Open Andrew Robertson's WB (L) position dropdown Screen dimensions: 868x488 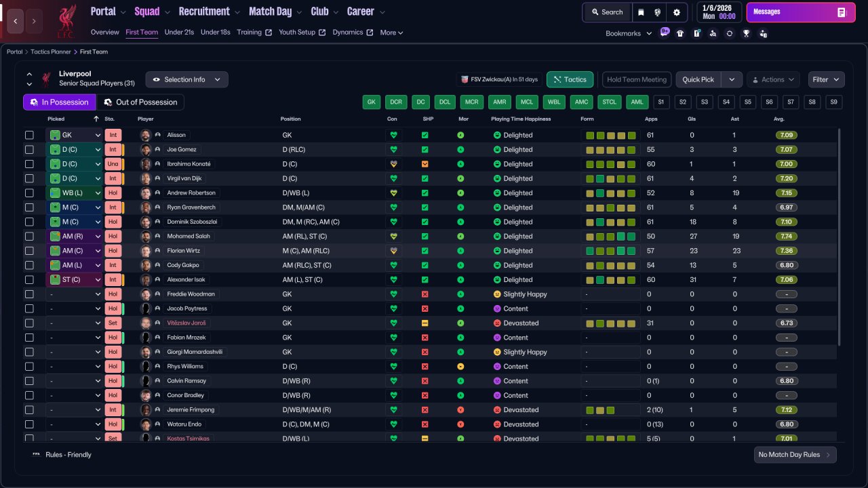[x=74, y=193]
